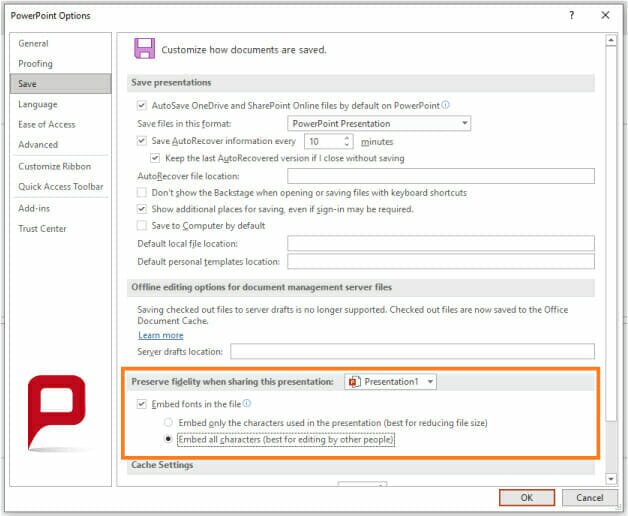The height and width of the screenshot is (516, 628).
Task: Select Embed only the characters used option
Action: point(168,423)
